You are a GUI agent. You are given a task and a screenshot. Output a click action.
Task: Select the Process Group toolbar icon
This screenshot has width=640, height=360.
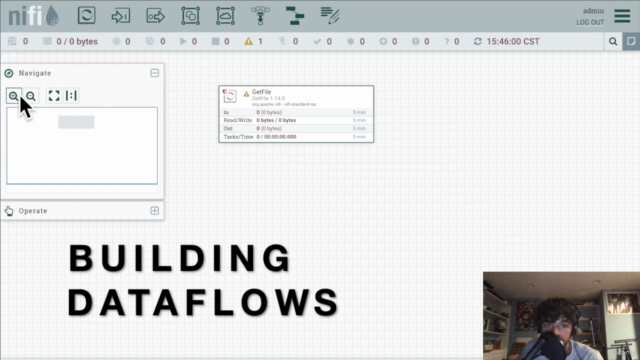click(191, 16)
